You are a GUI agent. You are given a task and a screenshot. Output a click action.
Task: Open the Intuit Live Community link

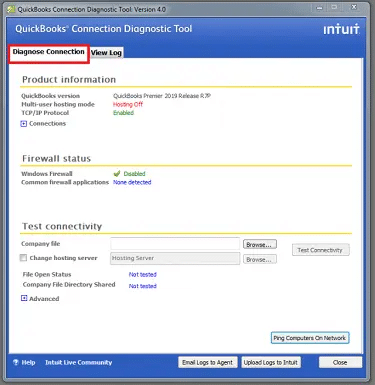click(x=79, y=362)
